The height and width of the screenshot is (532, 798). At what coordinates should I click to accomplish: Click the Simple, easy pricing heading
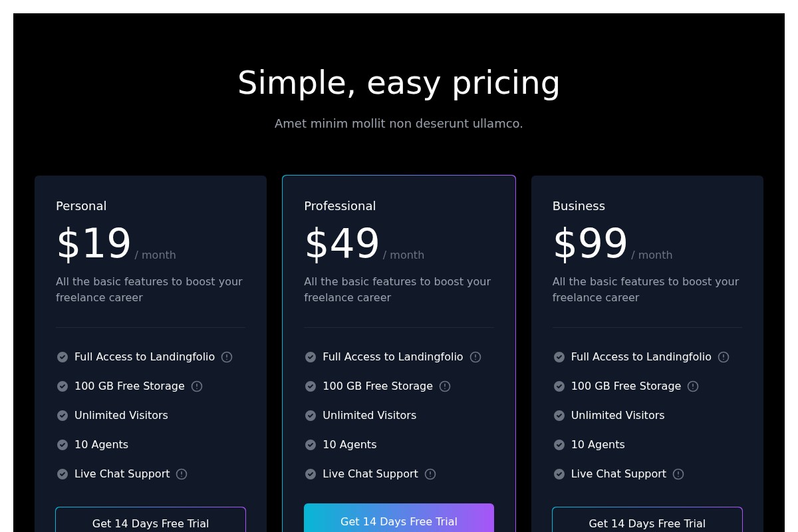click(x=399, y=82)
